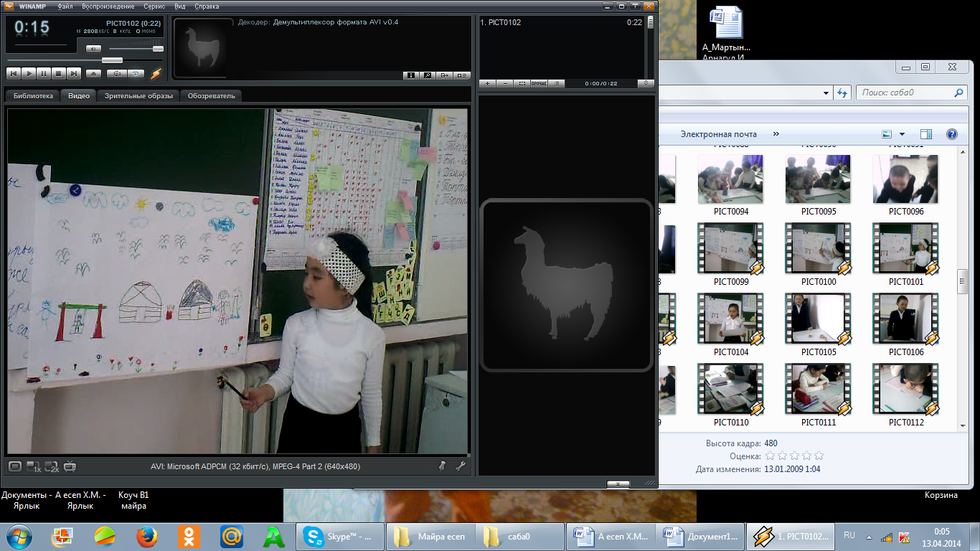Click the album art llama thumbnail
The height and width of the screenshot is (551, 980).
click(x=204, y=47)
